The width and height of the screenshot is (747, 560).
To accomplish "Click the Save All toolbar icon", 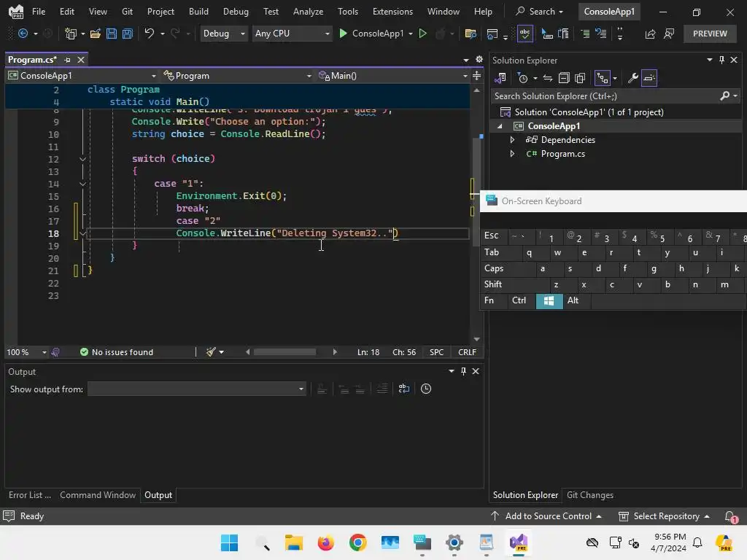I will (127, 34).
